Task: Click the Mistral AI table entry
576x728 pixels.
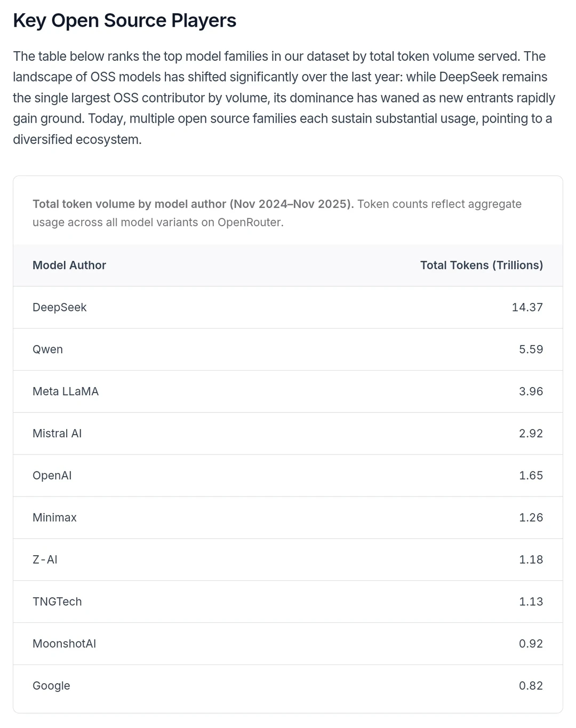Action: [x=57, y=434]
